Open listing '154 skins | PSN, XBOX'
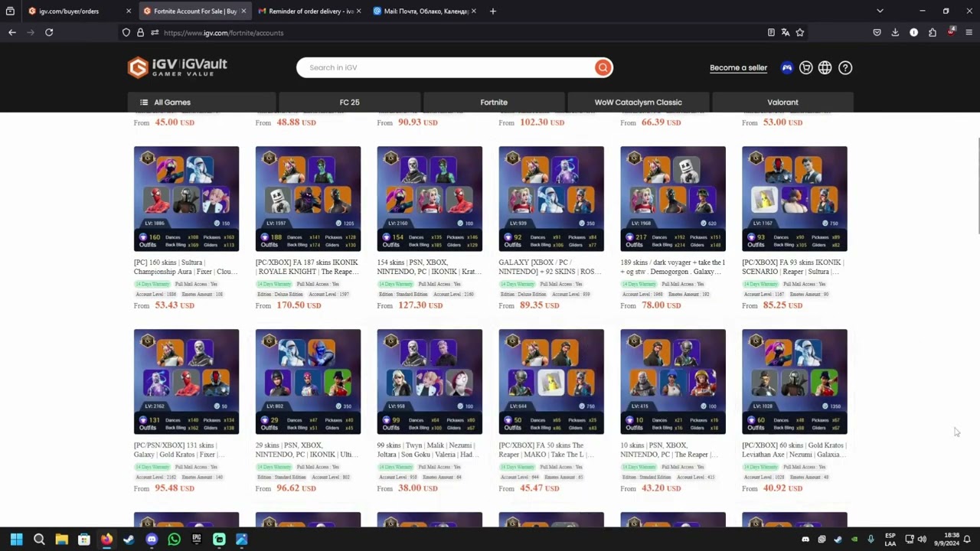Image resolution: width=980 pixels, height=551 pixels. tap(430, 267)
